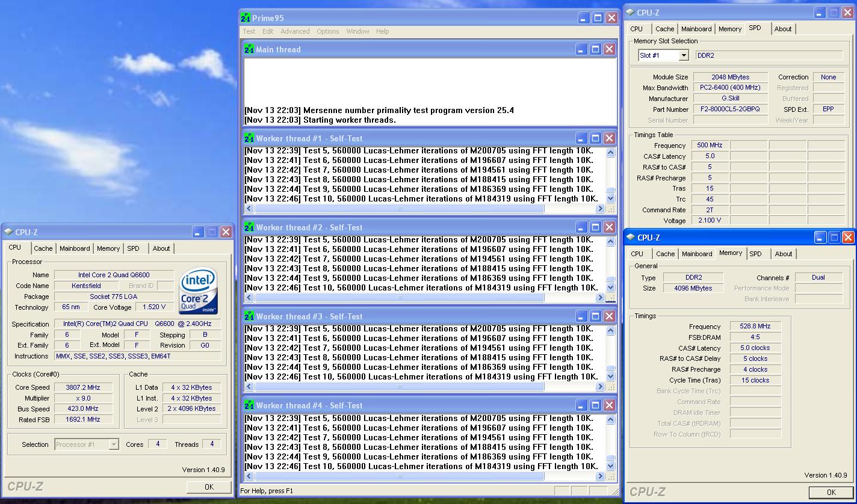Click the title bar icon of the CPU-Z SPD tab window
Viewport: 857px width, 504px height.
point(630,13)
